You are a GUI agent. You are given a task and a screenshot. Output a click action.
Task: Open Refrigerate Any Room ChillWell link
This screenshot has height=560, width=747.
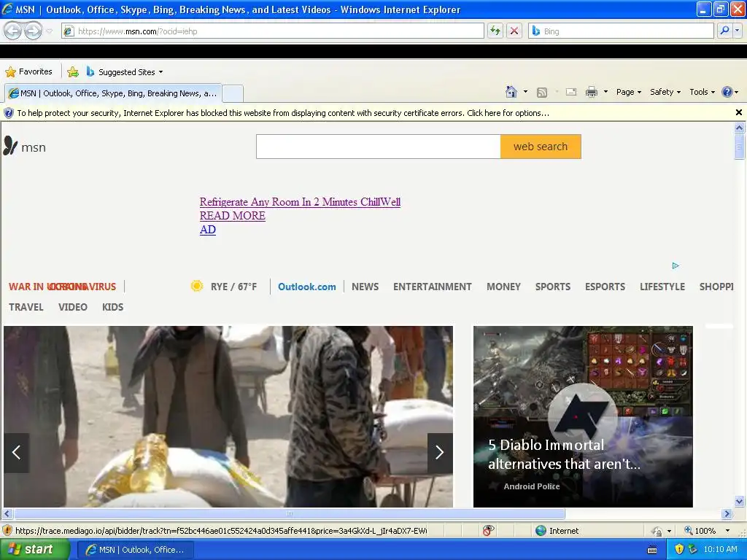(x=300, y=202)
